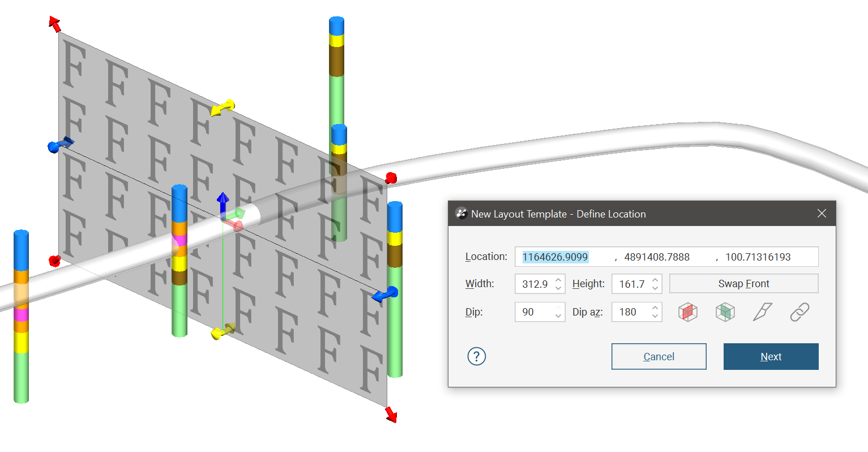Image resolution: width=868 pixels, height=452 pixels.
Task: Open help with the question mark icon
Action: coord(477,356)
